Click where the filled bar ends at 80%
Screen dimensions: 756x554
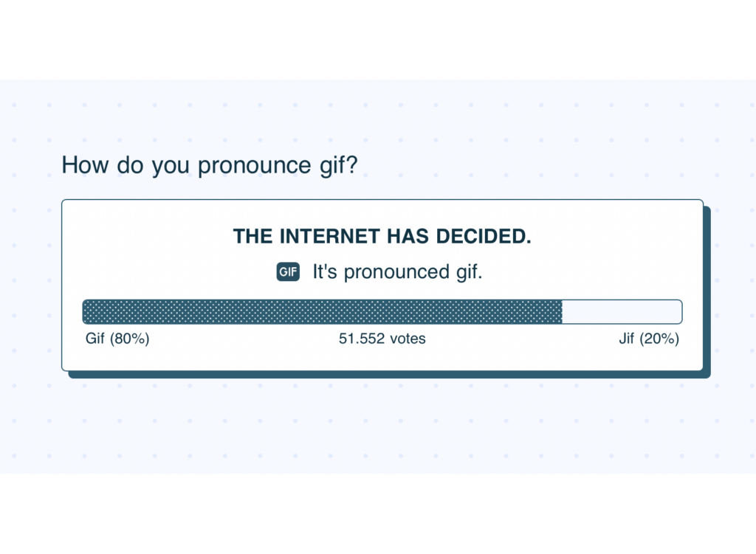pyautogui.click(x=562, y=312)
